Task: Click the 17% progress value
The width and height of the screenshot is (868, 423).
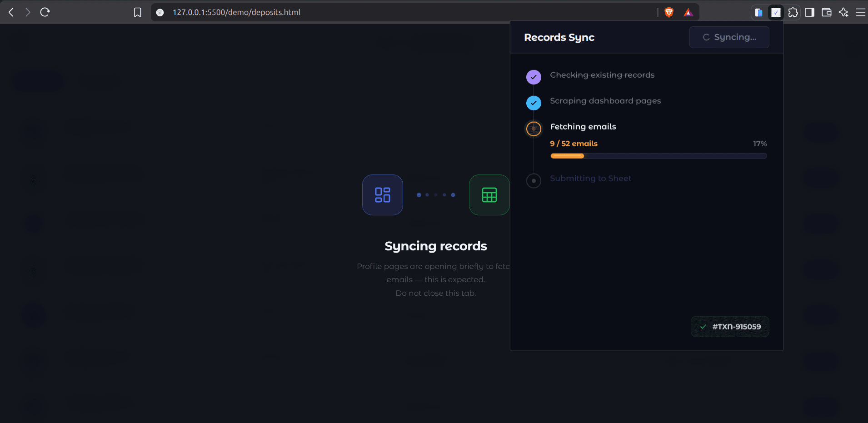Action: coord(760,144)
